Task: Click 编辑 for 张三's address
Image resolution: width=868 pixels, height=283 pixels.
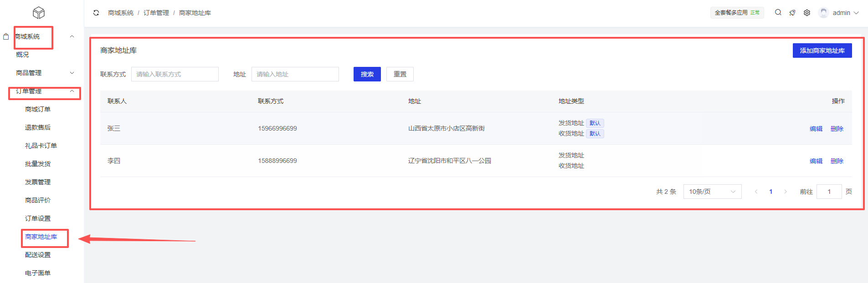Action: (x=816, y=129)
